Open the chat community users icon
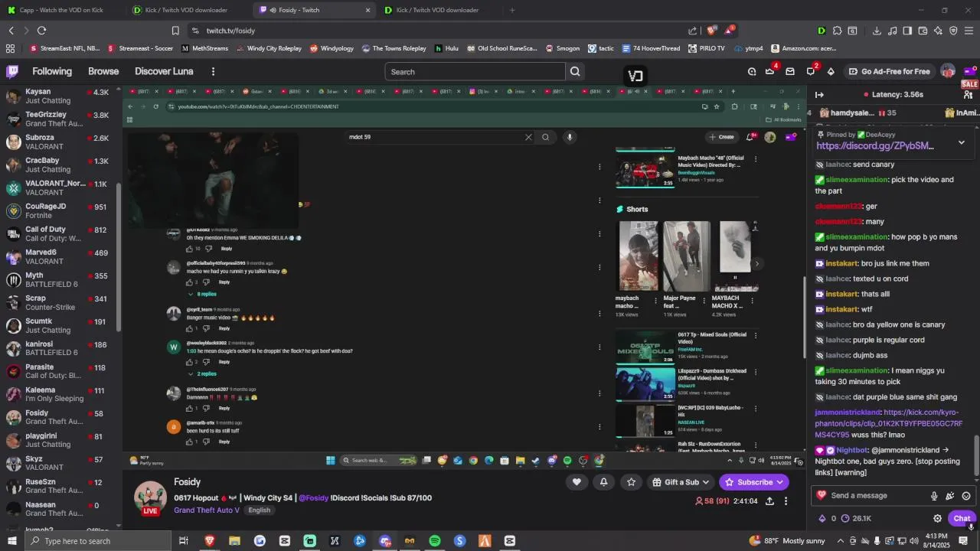980x551 pixels. pos(968,95)
